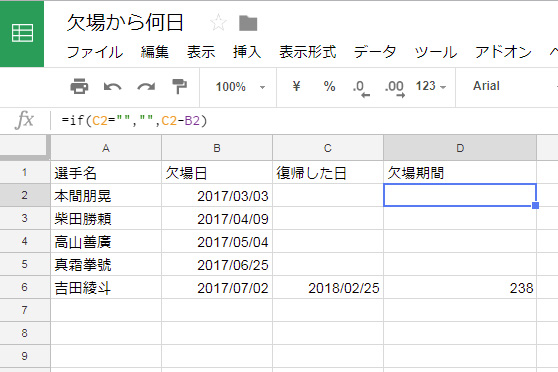This screenshot has width=558, height=372.
Task: Star the document 欠場から何日
Action: click(218, 23)
